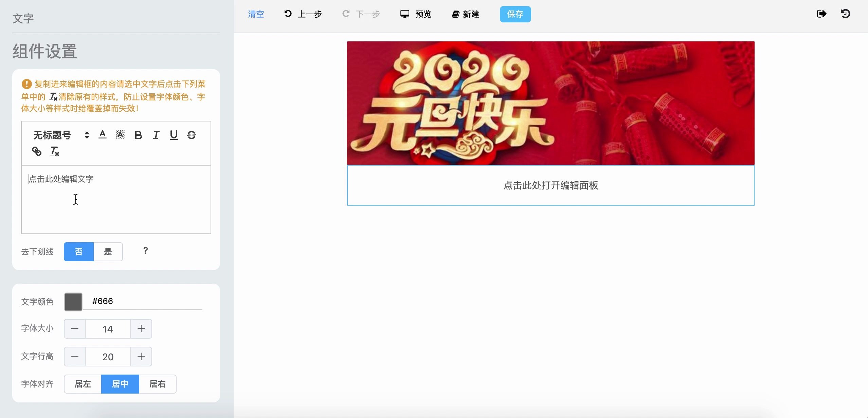Image resolution: width=868 pixels, height=418 pixels.
Task: Click the history clock icon at top right
Action: click(845, 14)
